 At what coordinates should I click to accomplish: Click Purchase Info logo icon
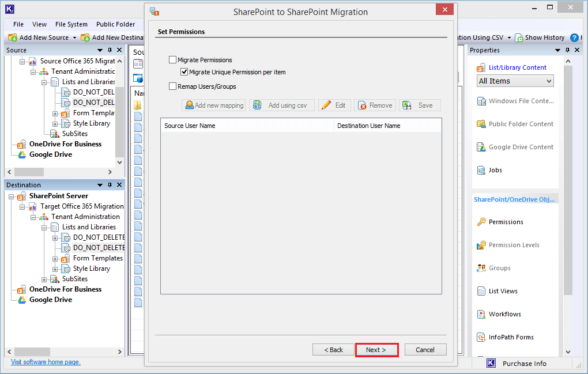tap(491, 363)
